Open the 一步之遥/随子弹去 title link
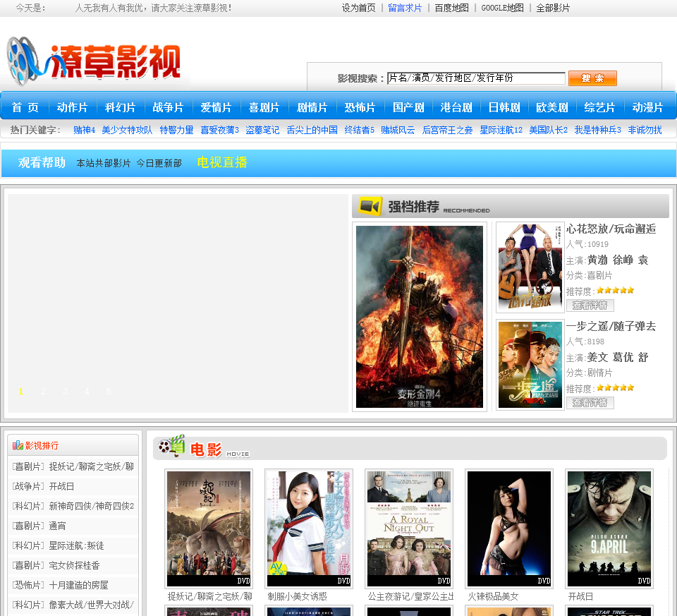The height and width of the screenshot is (616, 677). point(611,326)
